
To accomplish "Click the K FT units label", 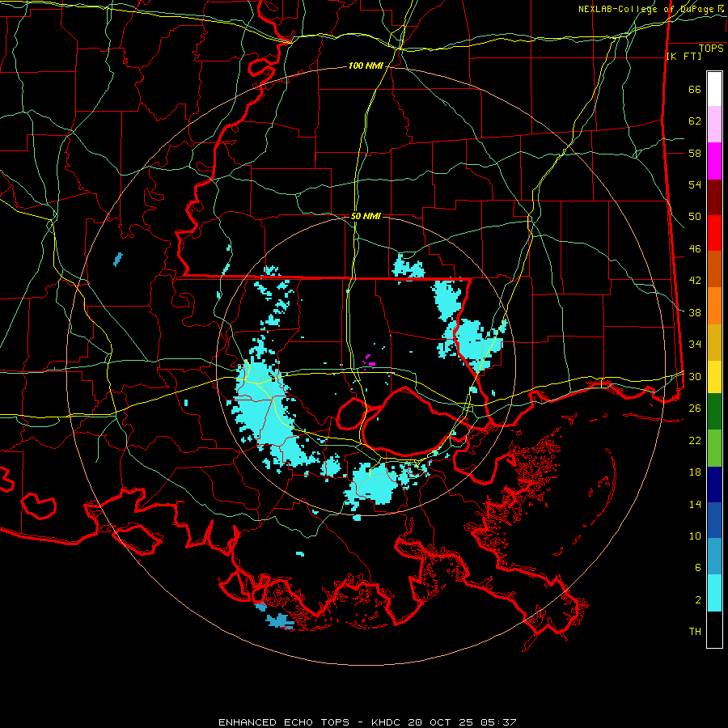I will pyautogui.click(x=684, y=56).
